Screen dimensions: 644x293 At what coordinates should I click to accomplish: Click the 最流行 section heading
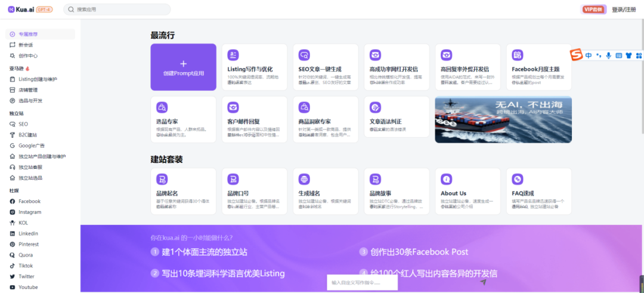[163, 35]
